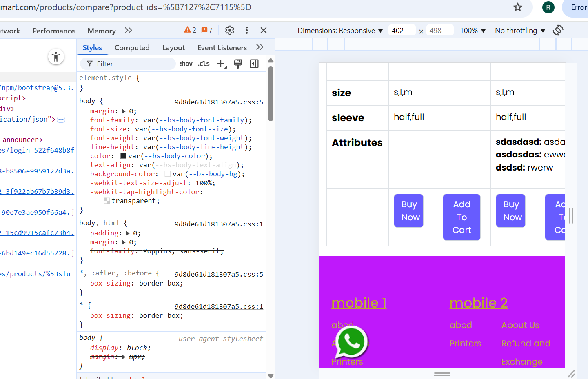Screen dimensions: 588x379
Task: Open the css:5 source link for body rule
Action: pos(219,102)
